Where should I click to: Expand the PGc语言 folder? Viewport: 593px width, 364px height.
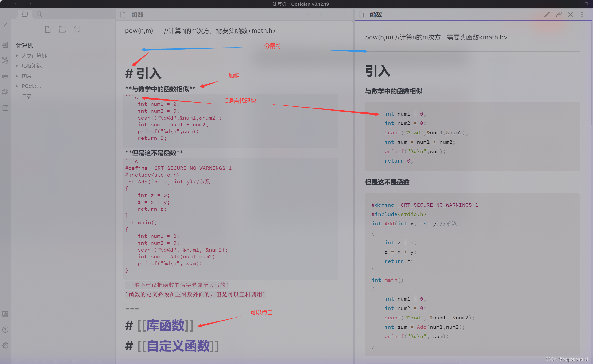click(x=31, y=86)
